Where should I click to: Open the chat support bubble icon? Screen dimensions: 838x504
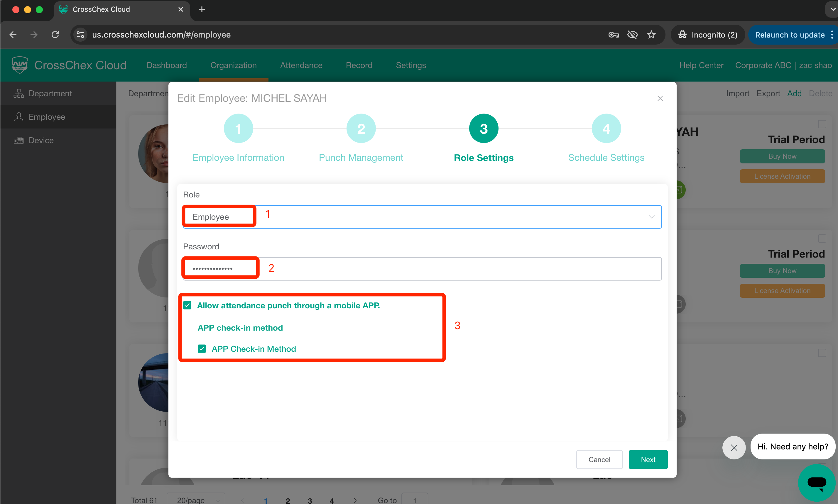click(816, 482)
